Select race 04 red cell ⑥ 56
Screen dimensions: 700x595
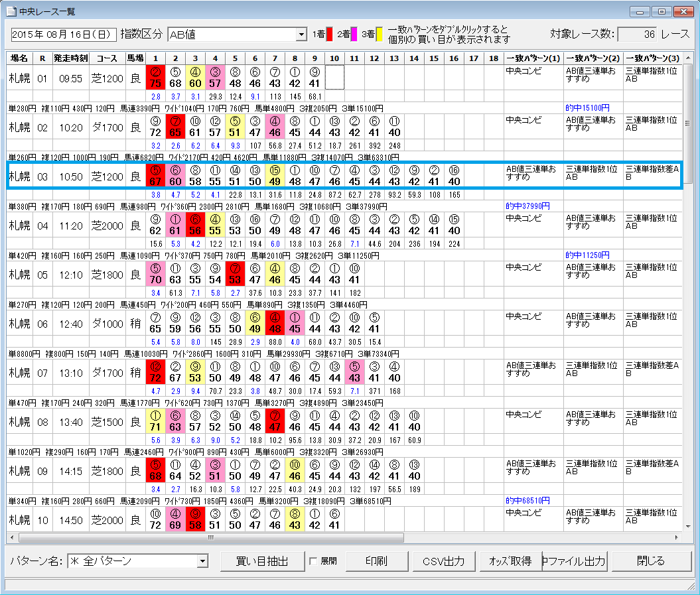(195, 224)
